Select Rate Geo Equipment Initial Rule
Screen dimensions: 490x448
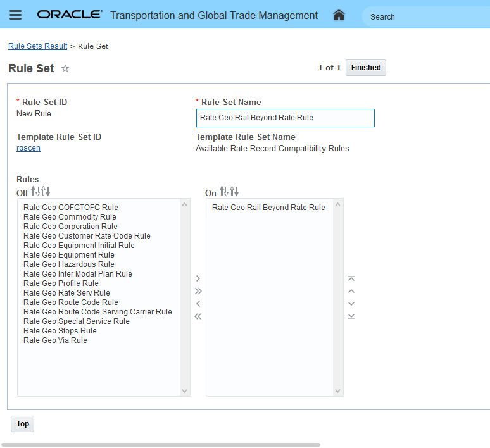pyautogui.click(x=79, y=246)
